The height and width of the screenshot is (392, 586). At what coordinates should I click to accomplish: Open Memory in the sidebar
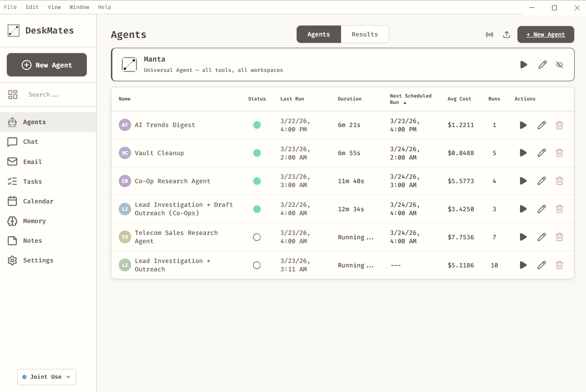(x=48, y=221)
